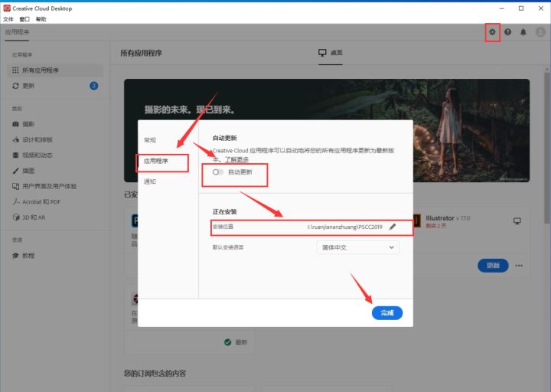551x392 pixels.
Task: Open the notifications bell icon
Action: coord(523,32)
